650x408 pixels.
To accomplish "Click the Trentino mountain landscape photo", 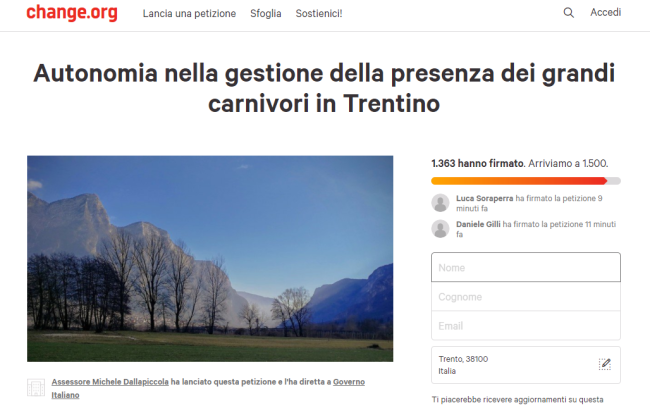I will click(210, 259).
